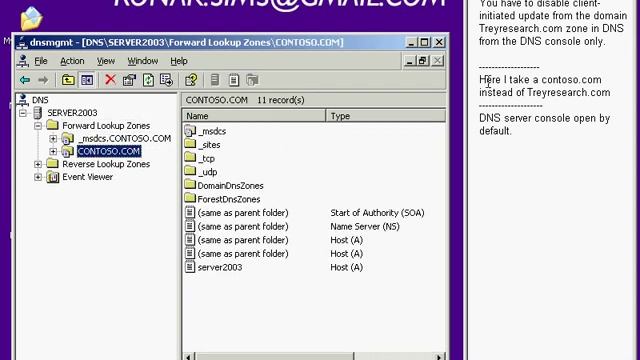The width and height of the screenshot is (640, 360).
Task: Click the SOA record's document icon
Action: click(190, 213)
